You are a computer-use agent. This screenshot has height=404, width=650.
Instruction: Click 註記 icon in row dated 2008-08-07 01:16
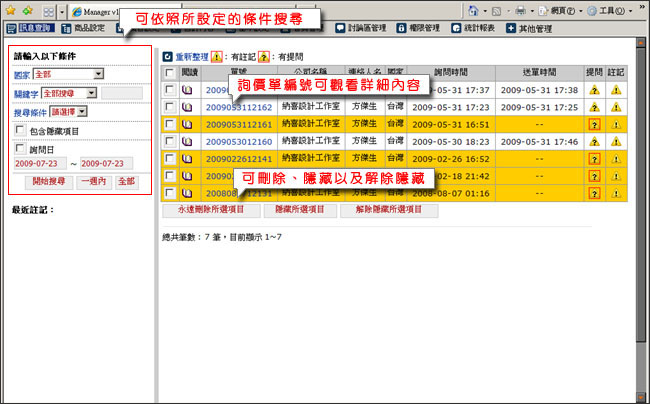point(616,194)
